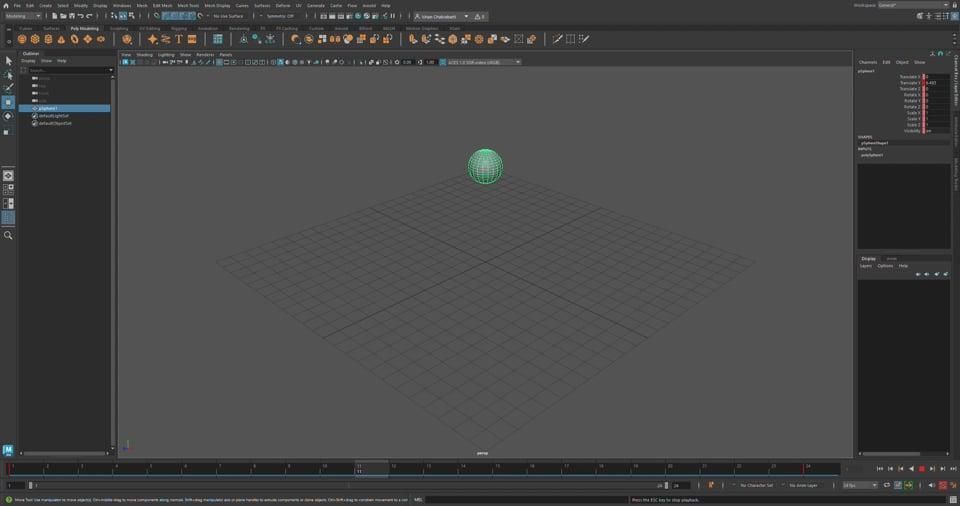Open the Modeling menu set dropdown
The width and height of the screenshot is (960, 506).
[23, 16]
